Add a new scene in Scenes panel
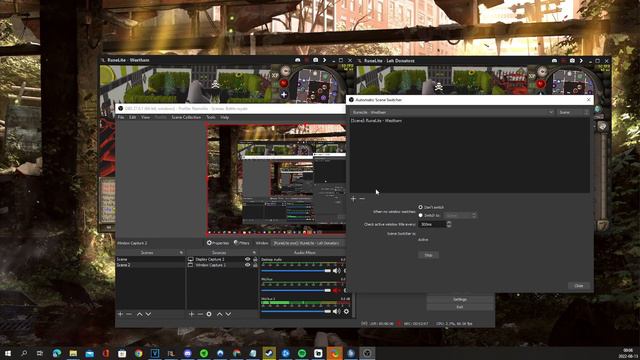 click(x=120, y=314)
